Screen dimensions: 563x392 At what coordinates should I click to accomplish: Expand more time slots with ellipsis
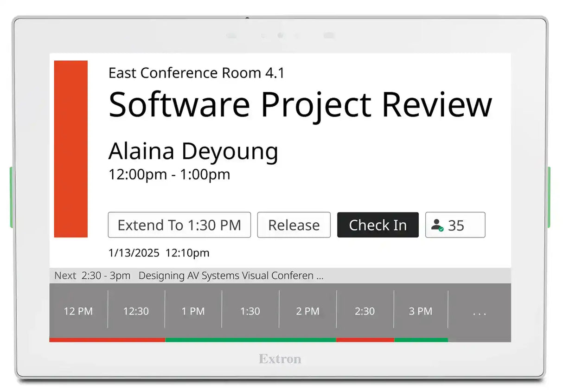[479, 312]
